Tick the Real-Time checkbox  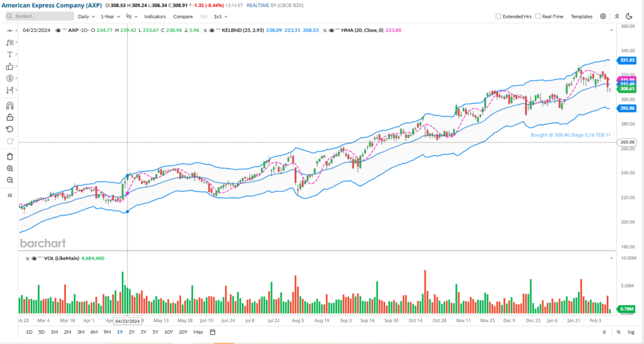click(538, 16)
